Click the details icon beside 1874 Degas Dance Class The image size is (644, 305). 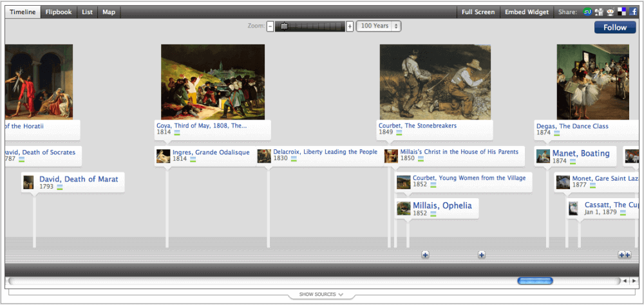pyautogui.click(x=556, y=133)
